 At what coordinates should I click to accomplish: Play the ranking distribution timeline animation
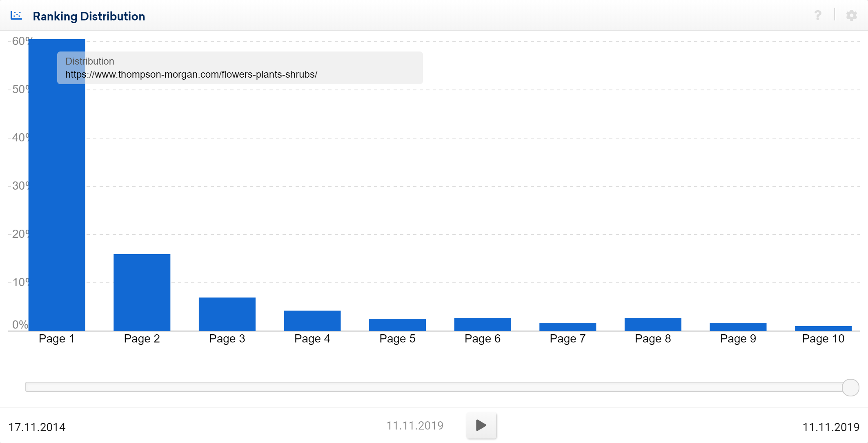click(481, 425)
